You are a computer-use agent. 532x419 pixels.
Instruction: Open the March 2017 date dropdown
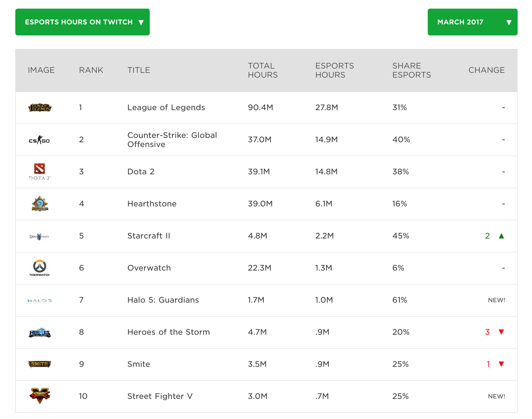(x=472, y=22)
